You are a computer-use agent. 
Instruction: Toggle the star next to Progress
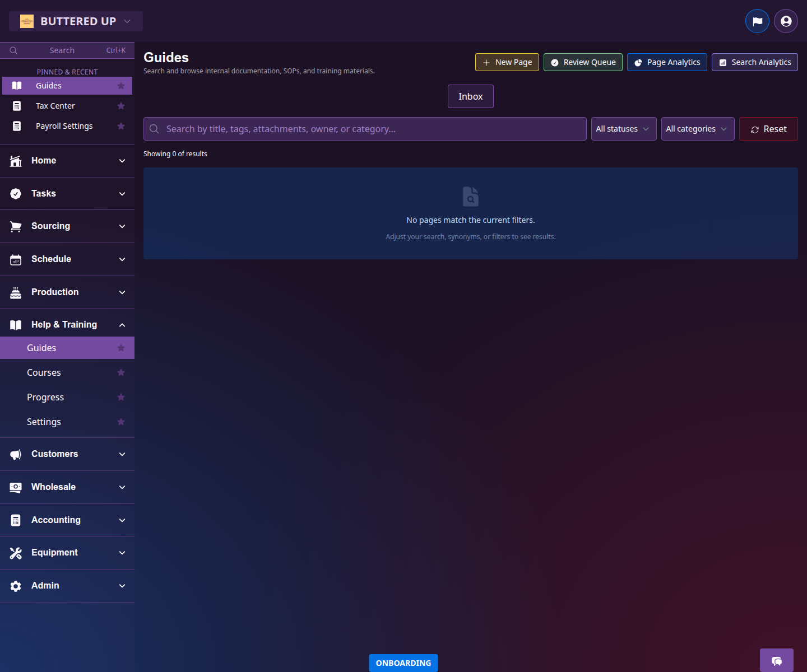pyautogui.click(x=121, y=396)
